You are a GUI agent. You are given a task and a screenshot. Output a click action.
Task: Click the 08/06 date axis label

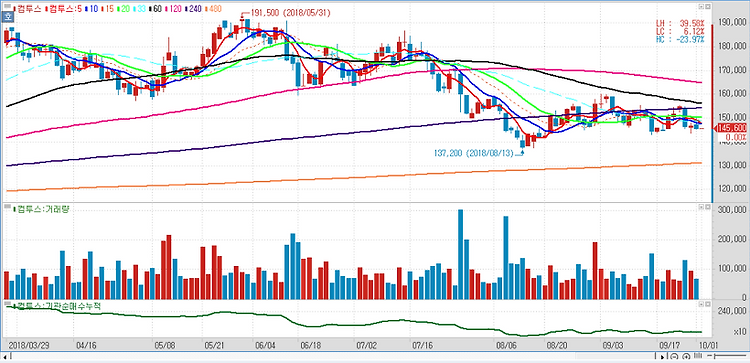506,344
